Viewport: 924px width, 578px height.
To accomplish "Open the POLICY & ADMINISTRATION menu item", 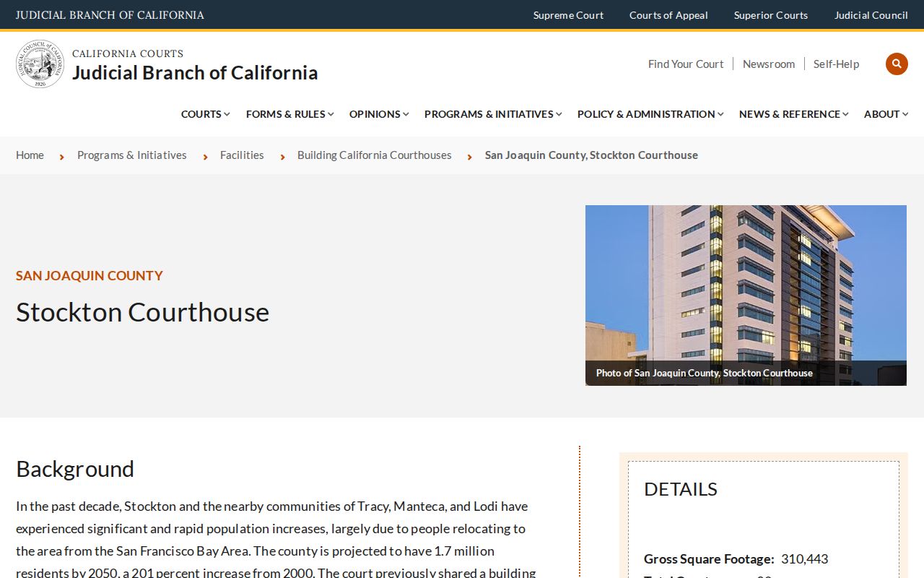I will (646, 114).
